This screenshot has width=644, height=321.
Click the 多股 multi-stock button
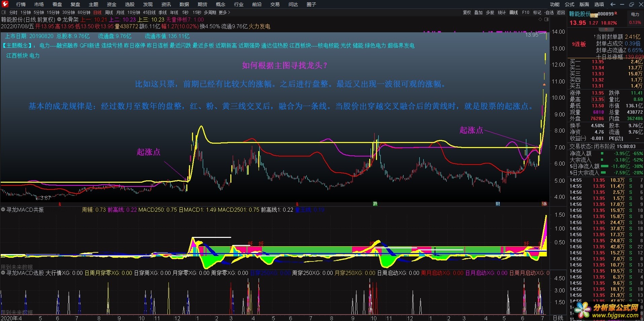(x=490, y=12)
